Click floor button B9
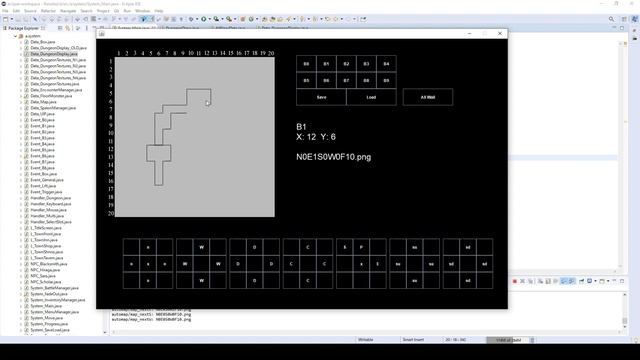 pos(386,80)
